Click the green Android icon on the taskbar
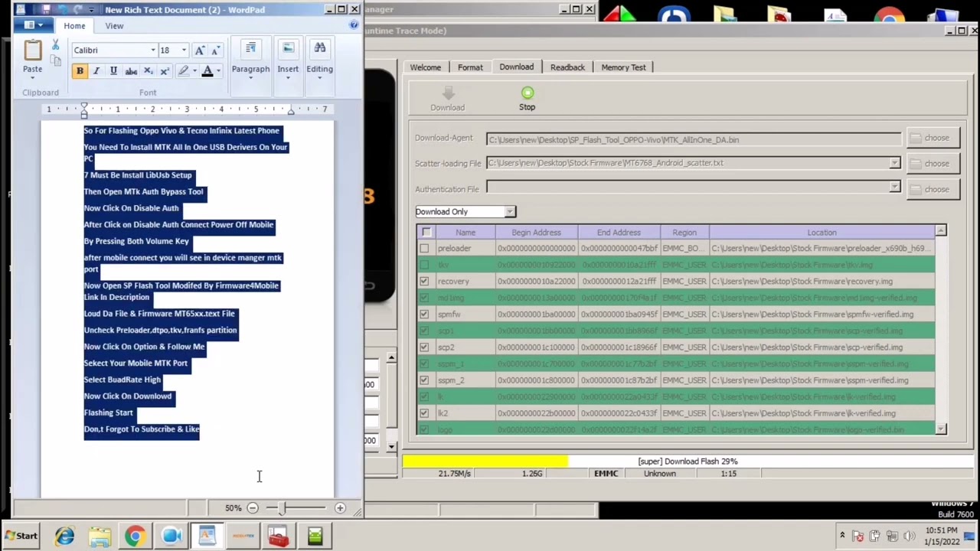This screenshot has width=980, height=551. click(315, 536)
